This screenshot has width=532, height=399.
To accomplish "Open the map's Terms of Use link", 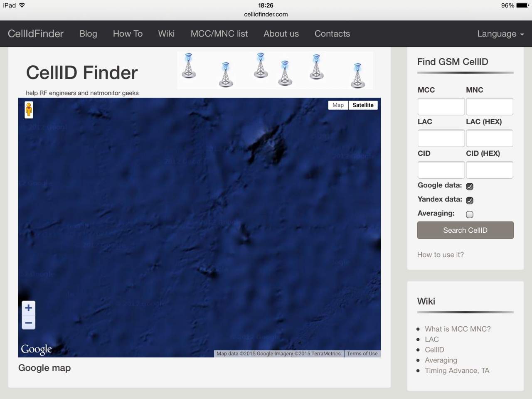I will 362,354.
